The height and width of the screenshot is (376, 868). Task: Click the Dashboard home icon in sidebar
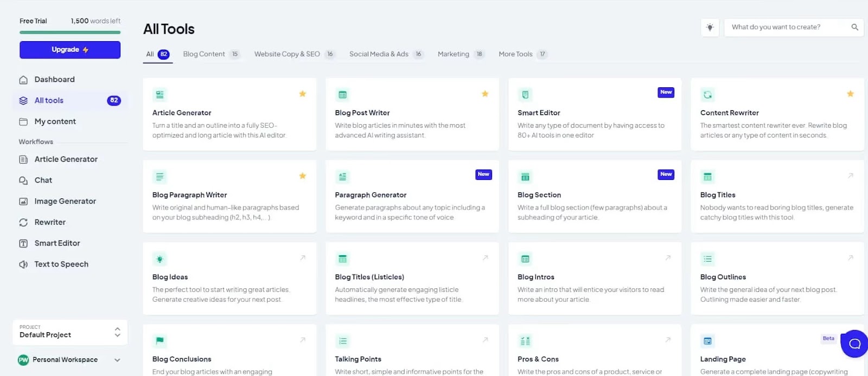(23, 80)
